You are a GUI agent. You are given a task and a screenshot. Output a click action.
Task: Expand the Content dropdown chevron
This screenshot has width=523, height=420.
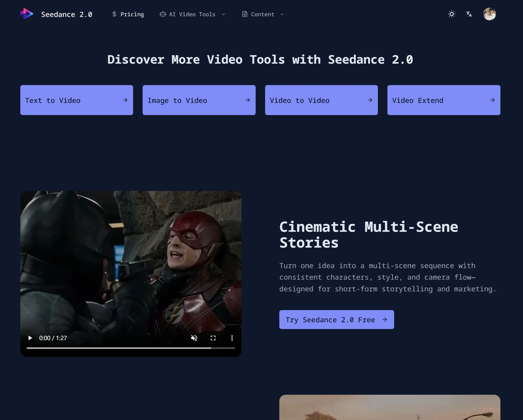point(282,14)
